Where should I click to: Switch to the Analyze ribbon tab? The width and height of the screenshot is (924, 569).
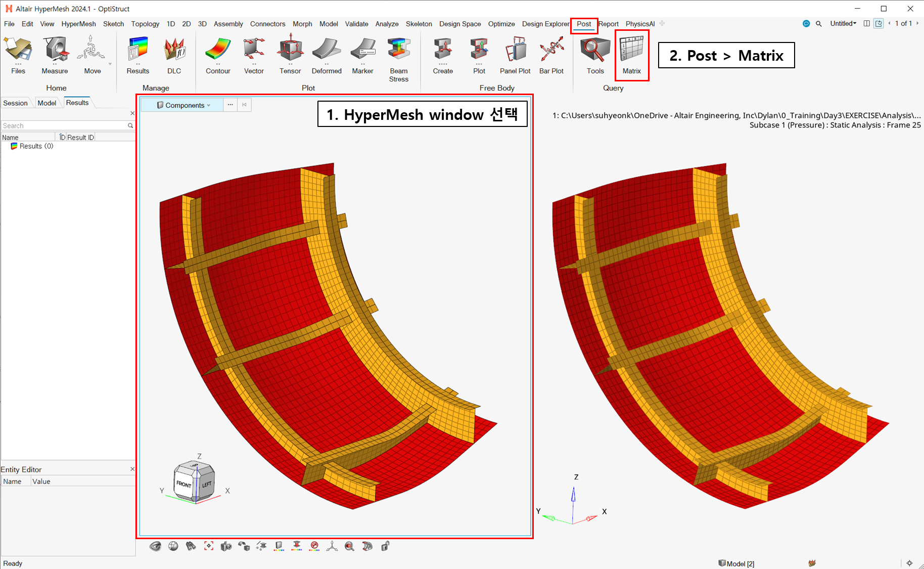tap(387, 24)
